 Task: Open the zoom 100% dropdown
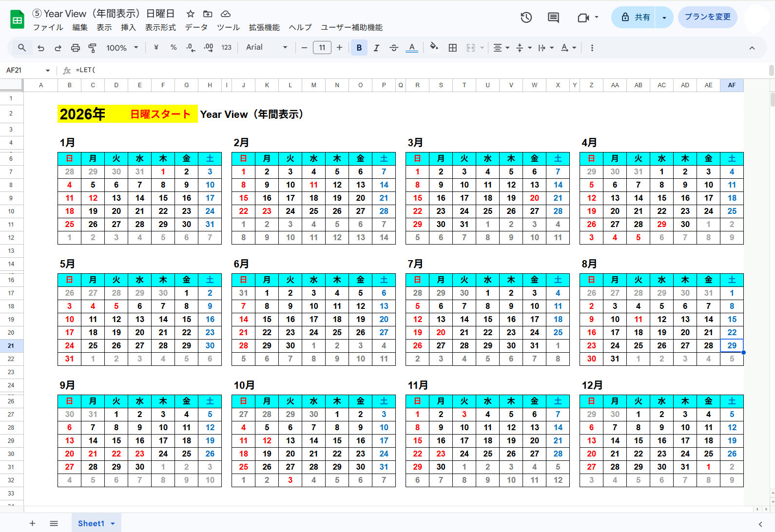(x=122, y=48)
